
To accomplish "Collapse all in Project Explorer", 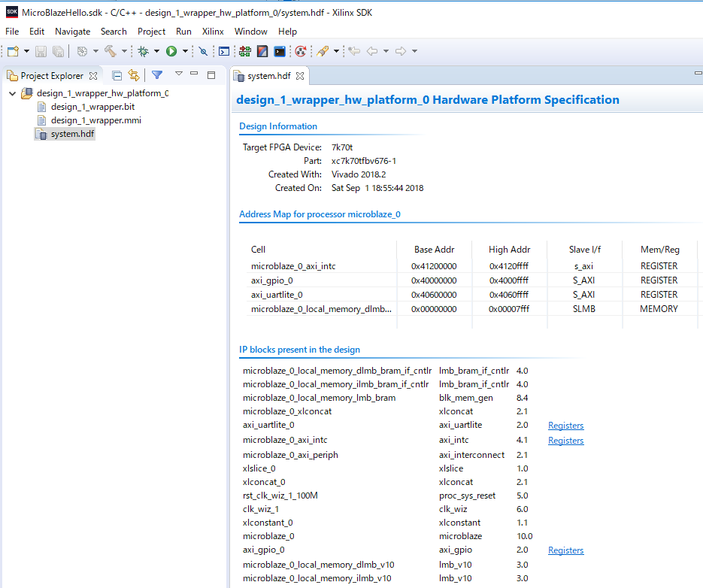I will pyautogui.click(x=117, y=75).
